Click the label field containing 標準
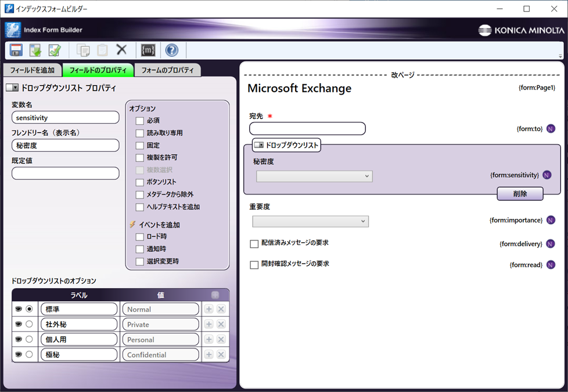Screen dimensions: 568x392 click(79, 309)
